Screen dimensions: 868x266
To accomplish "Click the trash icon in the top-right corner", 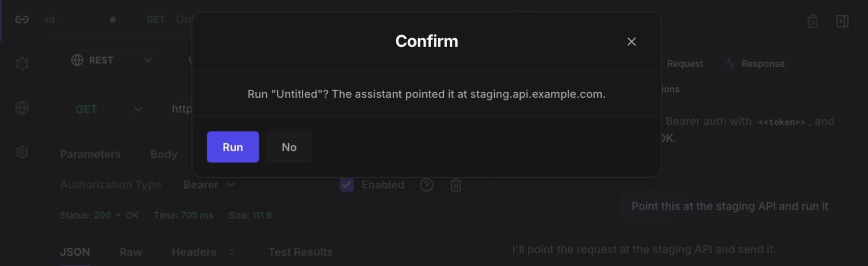I will coord(813,21).
